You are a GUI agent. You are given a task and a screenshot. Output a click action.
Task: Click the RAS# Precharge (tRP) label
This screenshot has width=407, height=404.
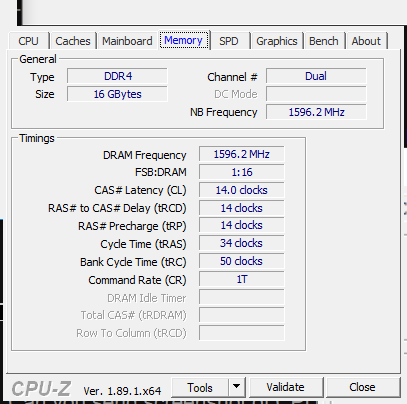tap(132, 226)
